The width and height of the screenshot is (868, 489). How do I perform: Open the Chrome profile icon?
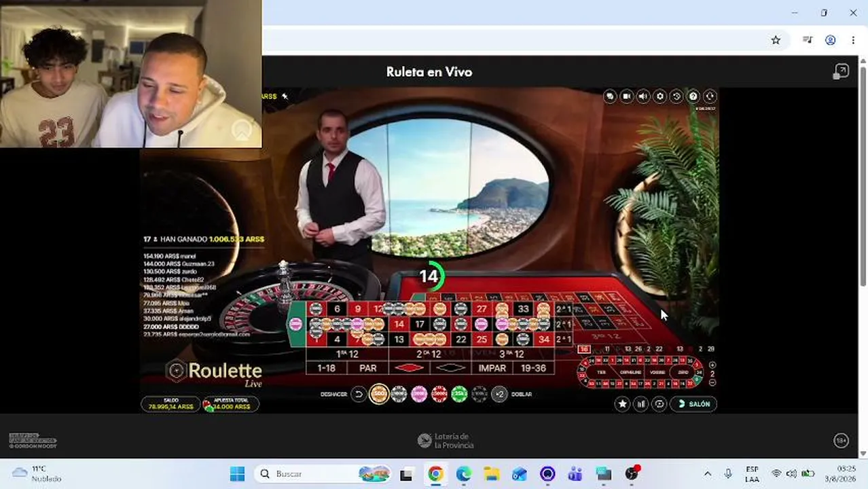tap(830, 40)
